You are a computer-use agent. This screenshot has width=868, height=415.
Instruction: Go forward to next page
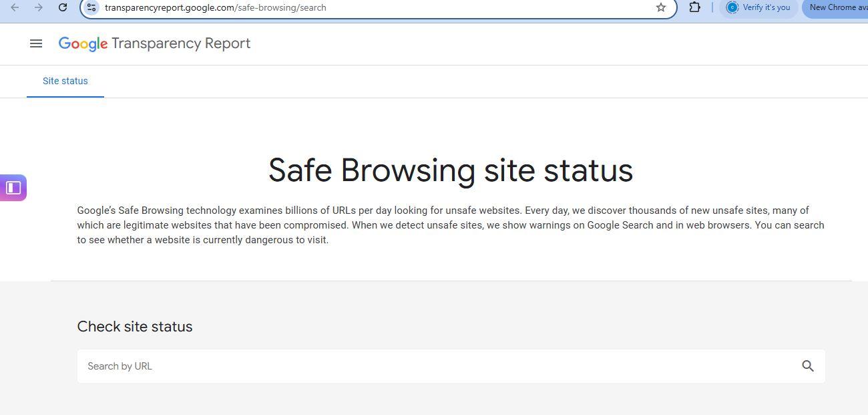tap(38, 7)
